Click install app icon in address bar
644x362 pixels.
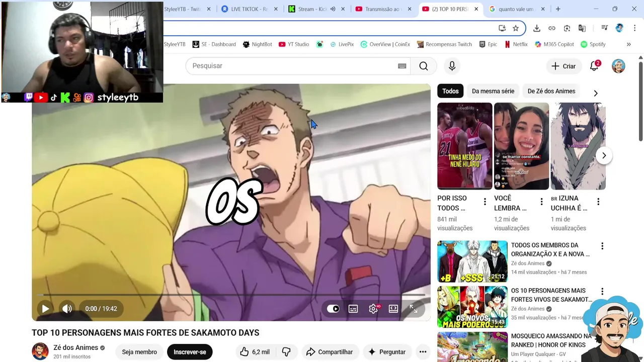(502, 28)
